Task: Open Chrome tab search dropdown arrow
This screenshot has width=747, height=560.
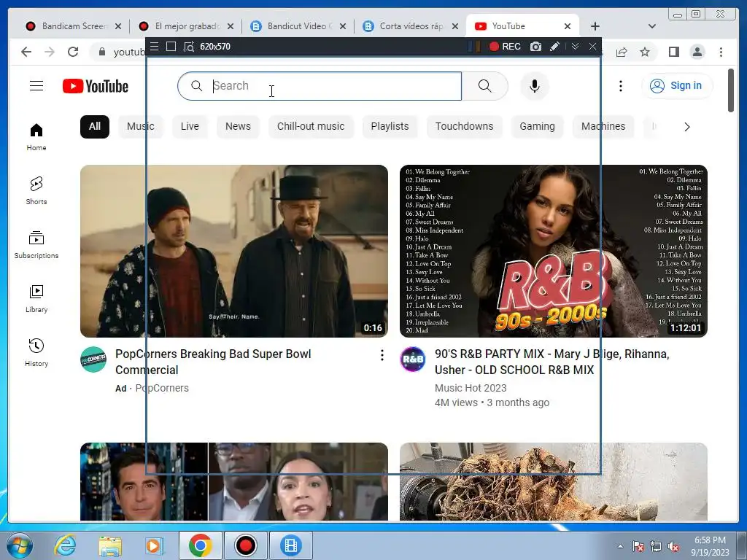Action: click(652, 26)
